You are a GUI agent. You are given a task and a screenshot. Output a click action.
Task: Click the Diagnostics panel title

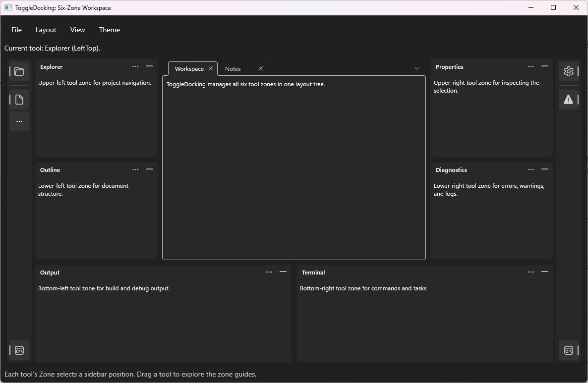(452, 170)
